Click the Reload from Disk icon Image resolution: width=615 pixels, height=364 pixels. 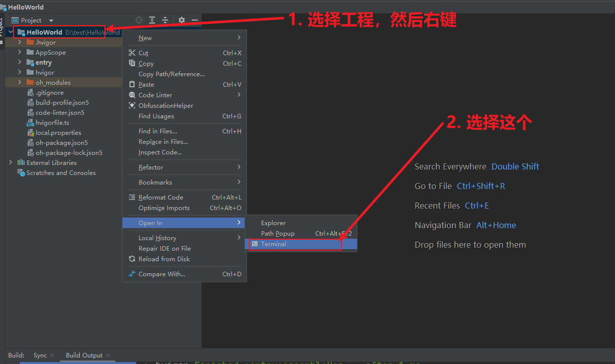pyautogui.click(x=132, y=259)
